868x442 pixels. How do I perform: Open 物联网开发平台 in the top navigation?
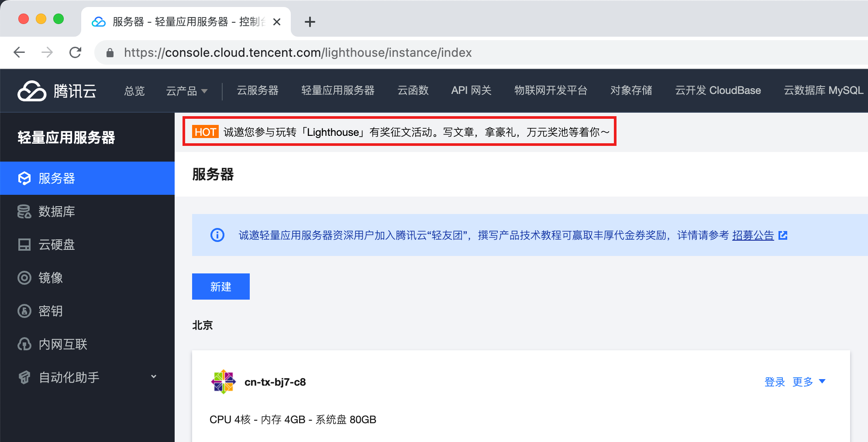551,90
